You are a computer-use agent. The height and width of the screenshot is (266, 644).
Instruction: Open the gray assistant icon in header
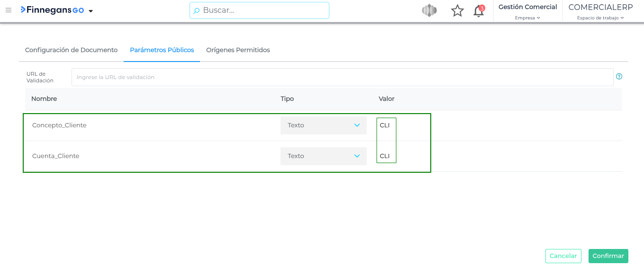pos(429,10)
